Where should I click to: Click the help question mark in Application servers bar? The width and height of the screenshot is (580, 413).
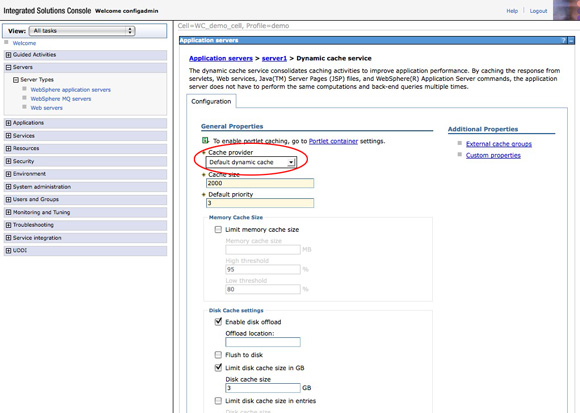pos(564,40)
